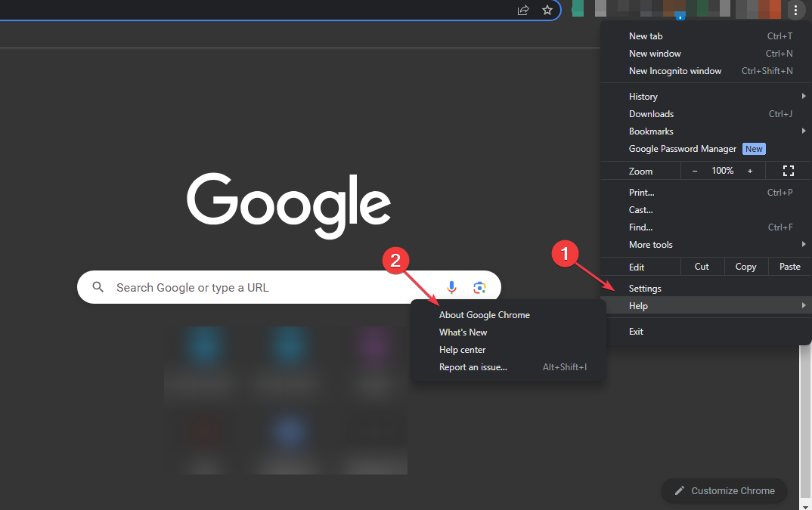
Task: Click the 100% zoom value
Action: (723, 171)
